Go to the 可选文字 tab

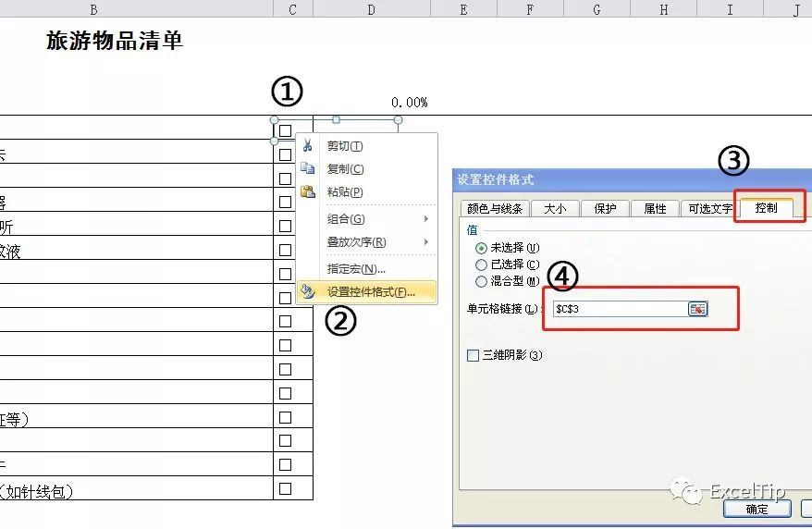click(710, 209)
